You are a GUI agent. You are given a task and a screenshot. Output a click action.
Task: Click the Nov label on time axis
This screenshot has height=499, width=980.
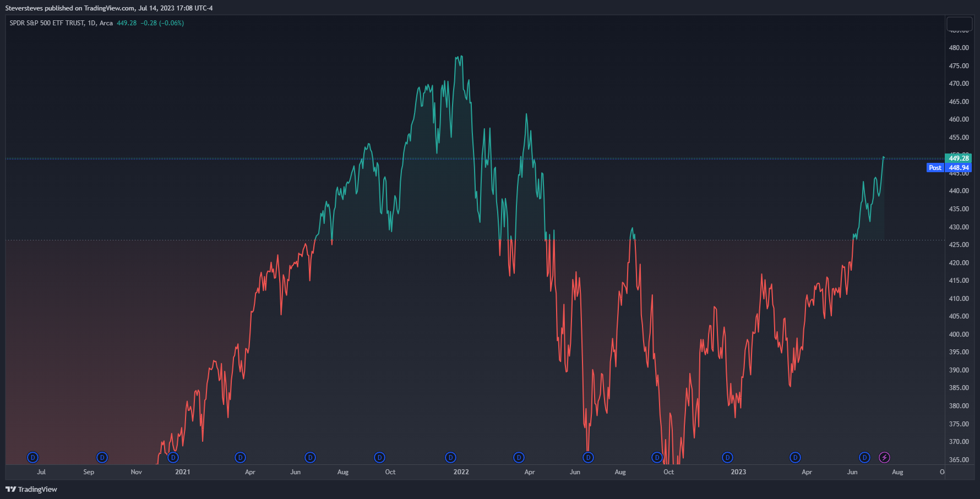pyautogui.click(x=137, y=472)
